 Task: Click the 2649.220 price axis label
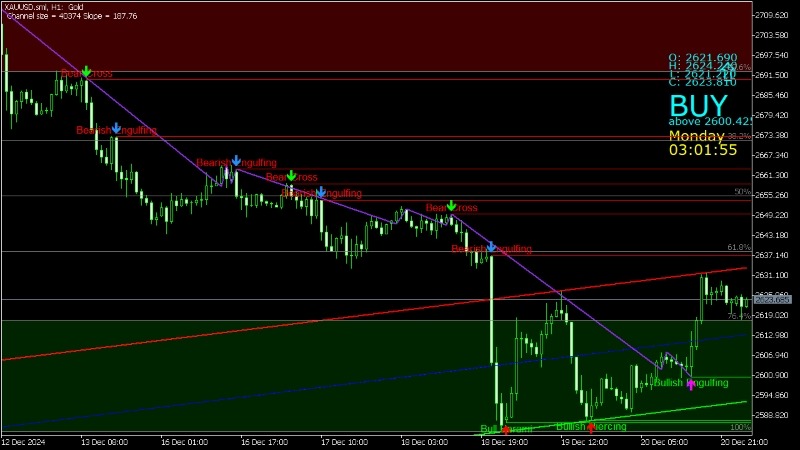[771, 215]
